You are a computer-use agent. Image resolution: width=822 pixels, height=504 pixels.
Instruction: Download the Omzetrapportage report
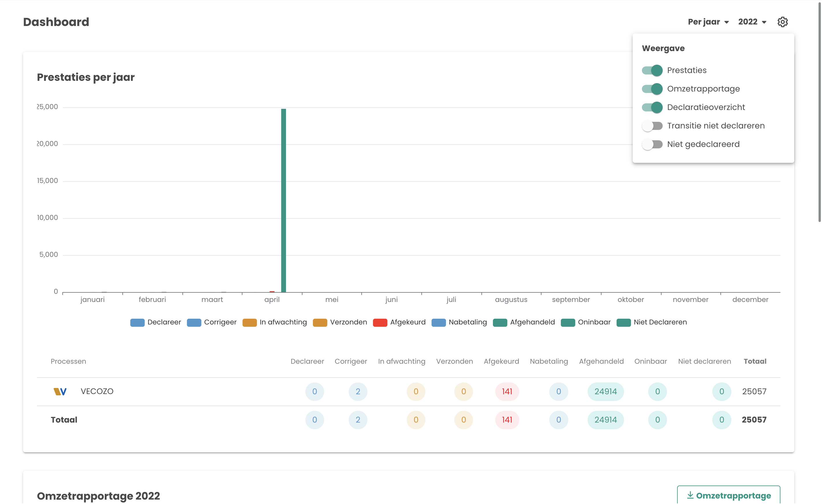pos(728,495)
